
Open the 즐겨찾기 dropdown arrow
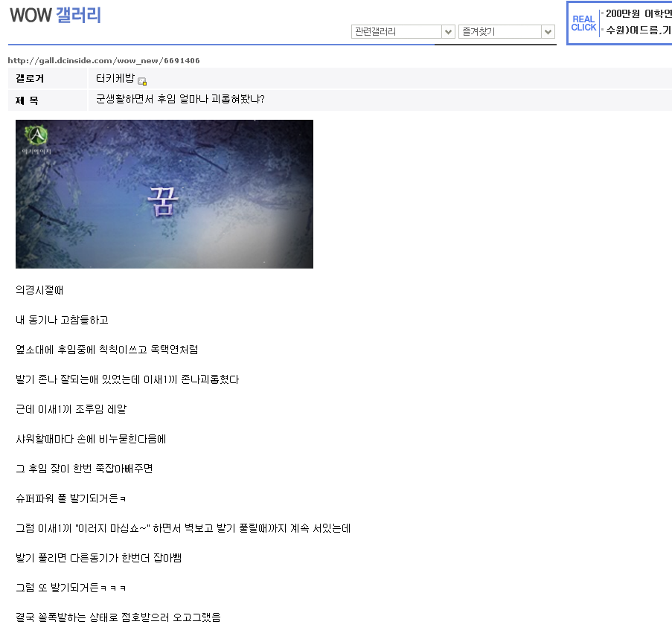[548, 32]
